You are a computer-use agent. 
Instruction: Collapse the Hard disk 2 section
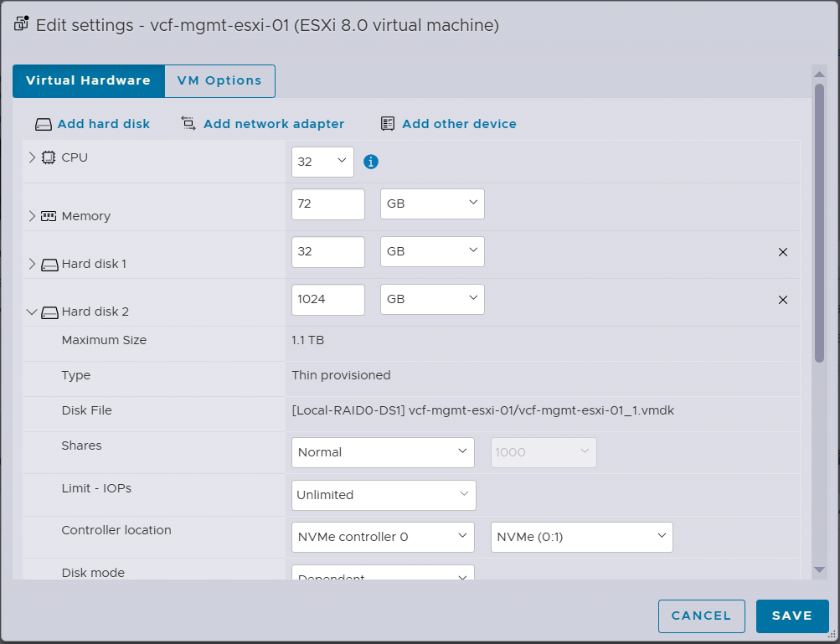click(32, 312)
